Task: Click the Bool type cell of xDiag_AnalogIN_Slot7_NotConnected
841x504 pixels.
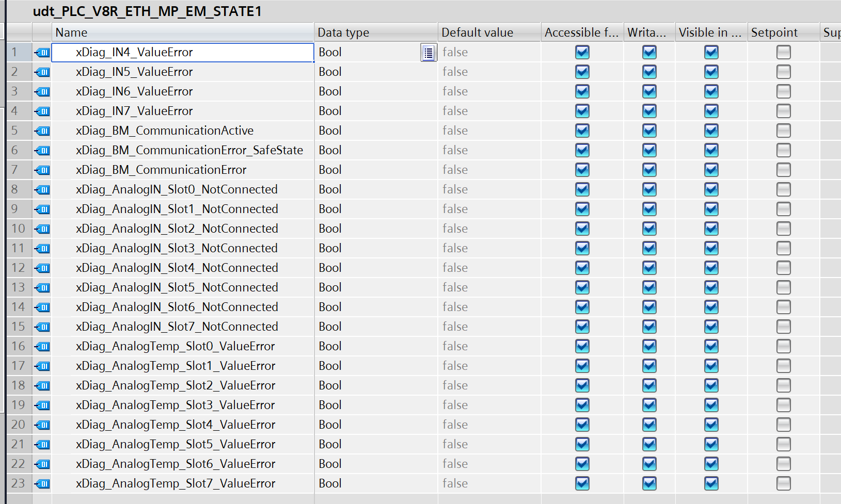Action: click(330, 327)
